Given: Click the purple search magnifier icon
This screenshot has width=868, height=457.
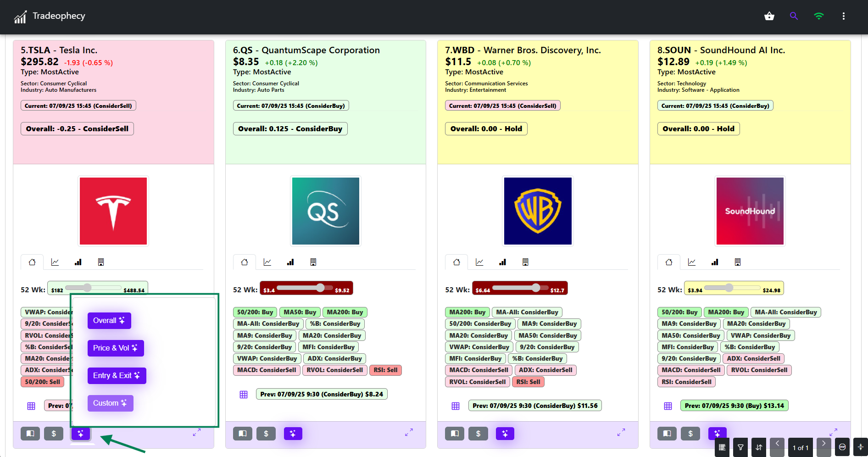Looking at the screenshot, I should click(x=794, y=16).
